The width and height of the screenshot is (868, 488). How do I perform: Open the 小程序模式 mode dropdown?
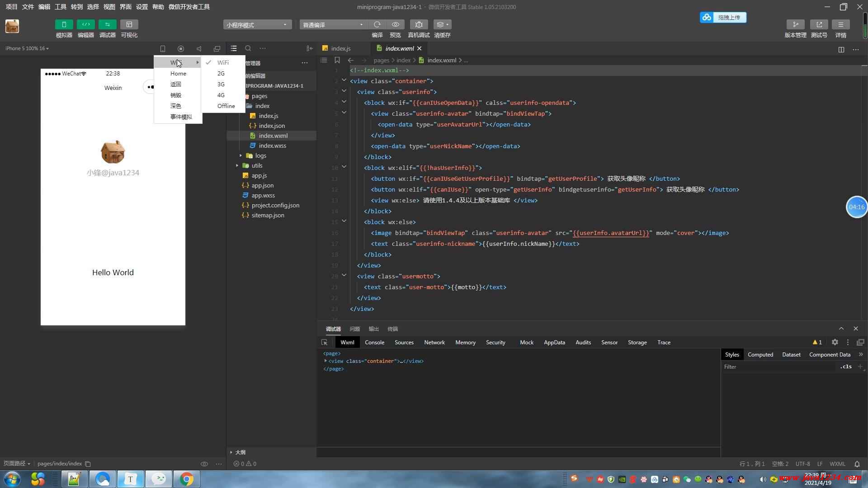(257, 25)
